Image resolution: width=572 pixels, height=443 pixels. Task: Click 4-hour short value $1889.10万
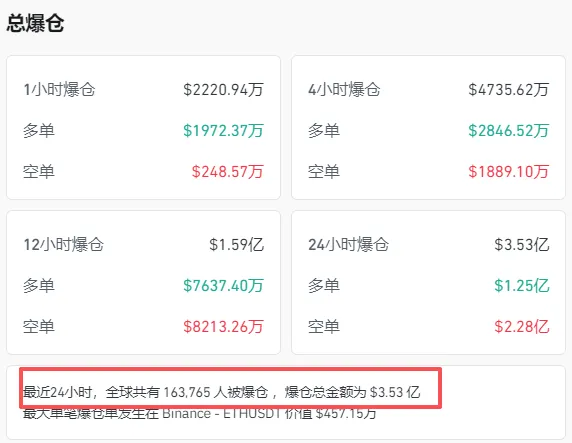tap(509, 172)
